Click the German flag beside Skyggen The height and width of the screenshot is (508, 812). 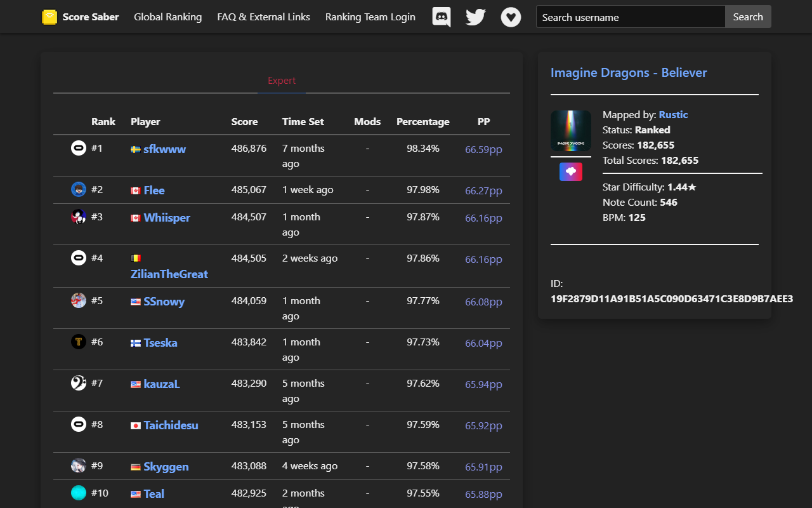[x=136, y=467]
